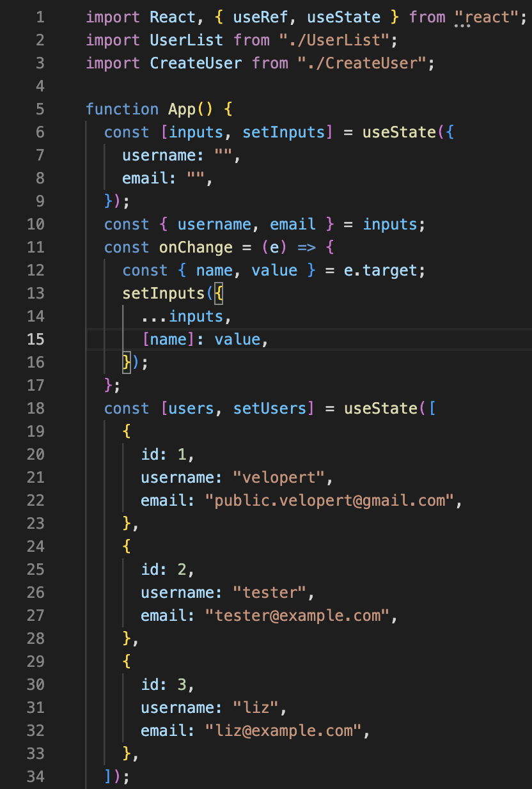This screenshot has width=532, height=789.
Task: Click the id: 1 value on line 20
Action: click(x=182, y=455)
